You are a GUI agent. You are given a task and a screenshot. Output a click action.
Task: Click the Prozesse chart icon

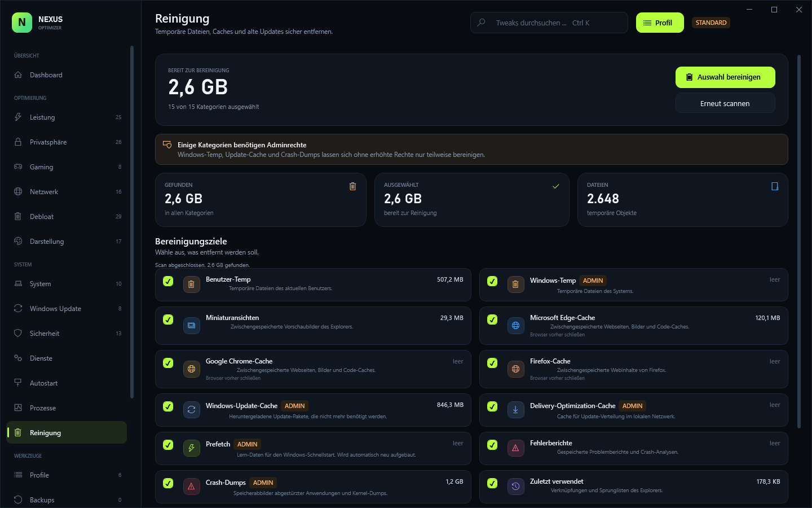click(18, 408)
